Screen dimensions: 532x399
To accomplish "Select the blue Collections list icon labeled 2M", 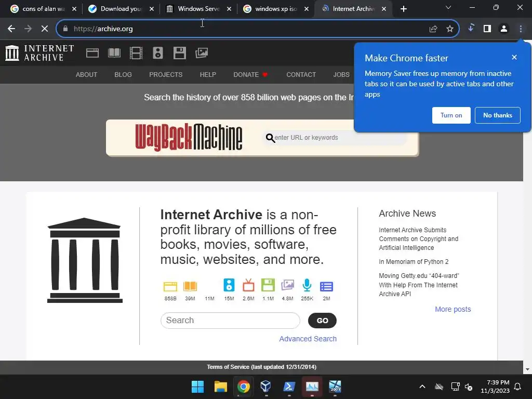I will 326,287.
